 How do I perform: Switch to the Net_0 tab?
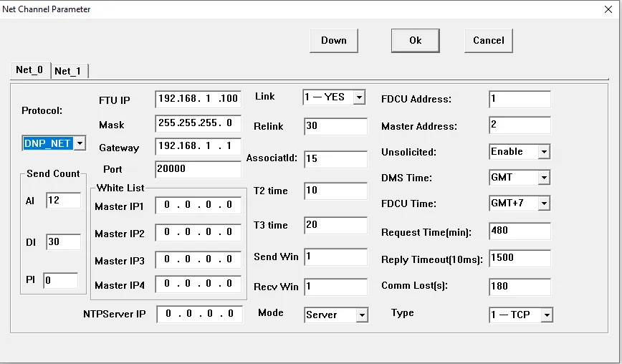click(x=30, y=70)
